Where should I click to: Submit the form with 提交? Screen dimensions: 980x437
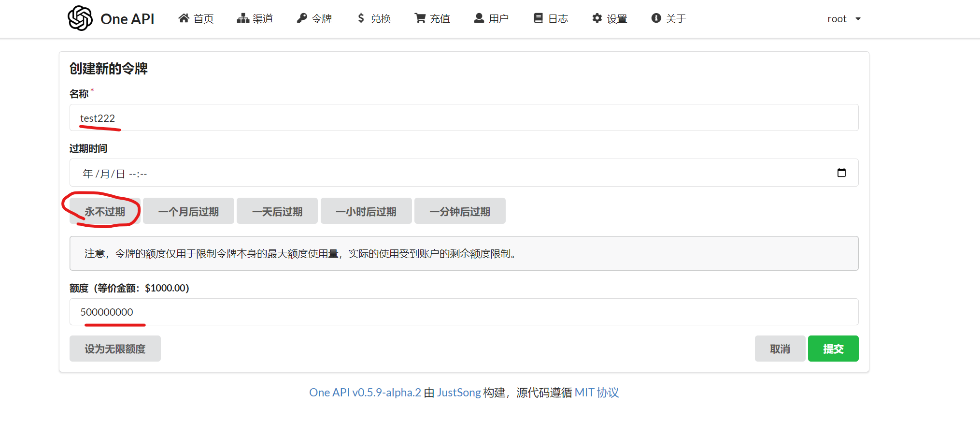(833, 349)
